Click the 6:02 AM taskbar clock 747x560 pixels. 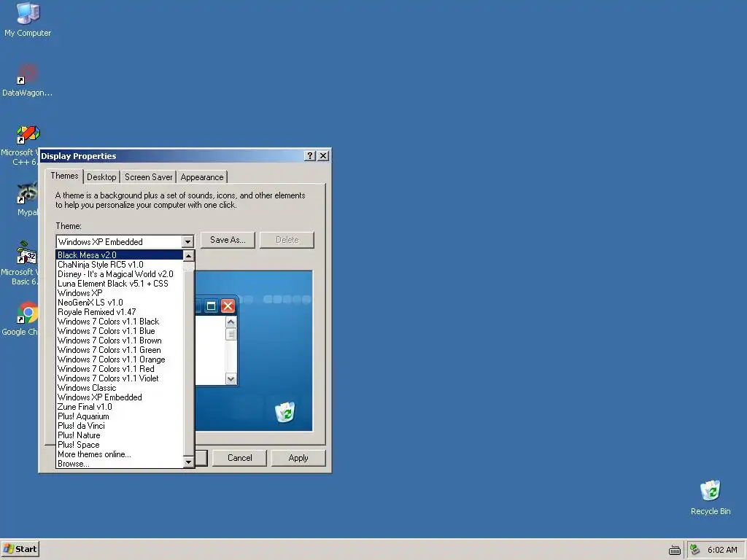(722, 550)
